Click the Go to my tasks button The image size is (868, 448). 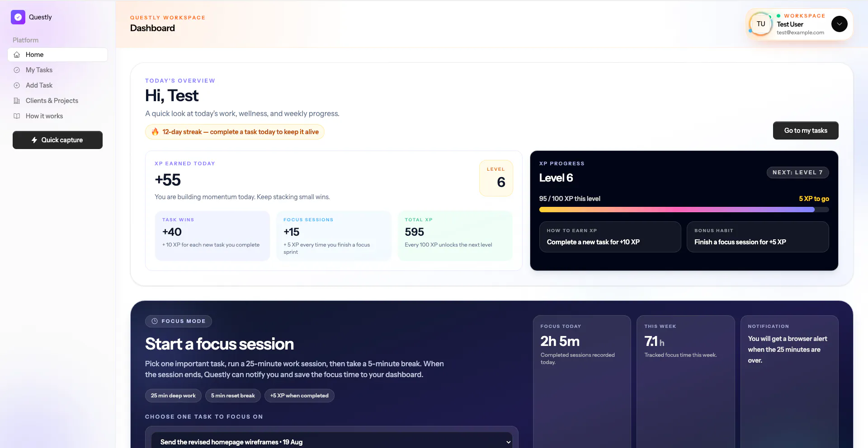coord(806,131)
